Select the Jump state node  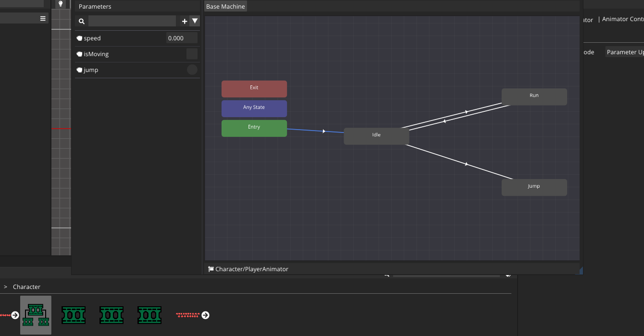pyautogui.click(x=534, y=187)
